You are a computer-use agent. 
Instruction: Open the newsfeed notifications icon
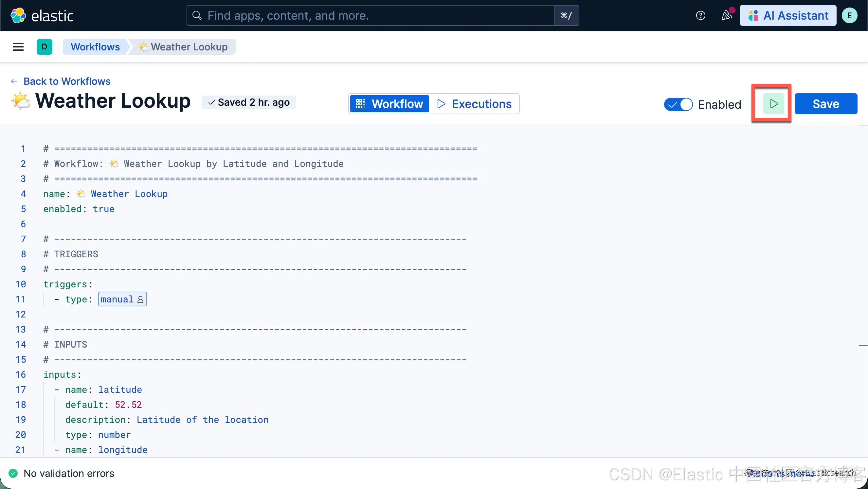click(727, 15)
